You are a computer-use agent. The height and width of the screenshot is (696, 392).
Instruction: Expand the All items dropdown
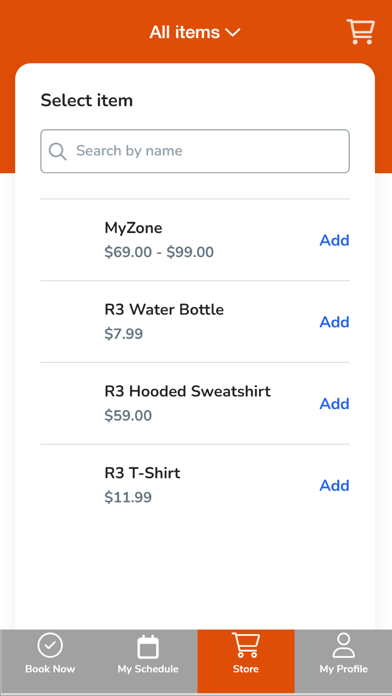(195, 32)
